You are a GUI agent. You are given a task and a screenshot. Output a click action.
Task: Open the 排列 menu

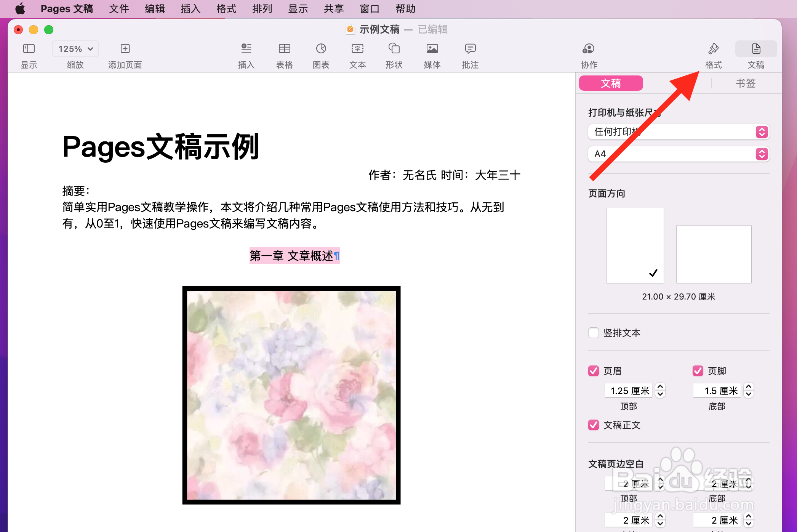click(262, 8)
